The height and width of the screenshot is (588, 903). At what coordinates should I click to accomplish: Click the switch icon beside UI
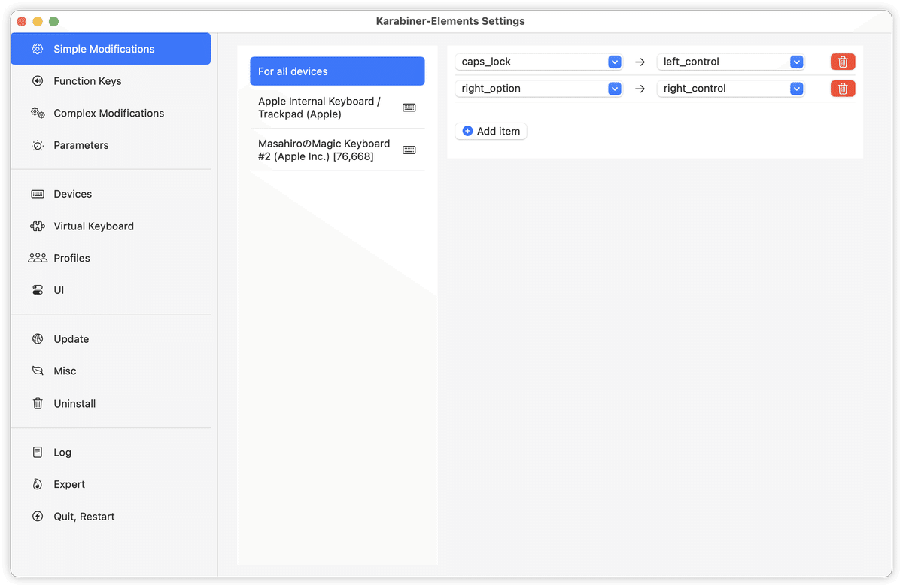pos(38,290)
